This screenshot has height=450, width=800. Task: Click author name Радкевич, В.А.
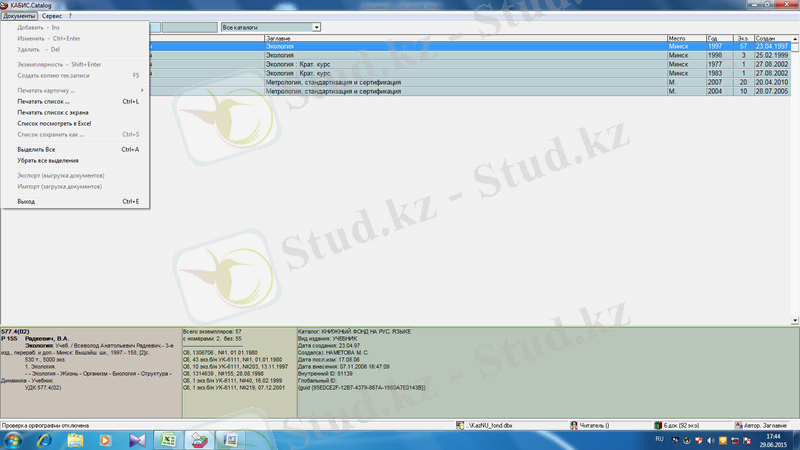(x=47, y=339)
